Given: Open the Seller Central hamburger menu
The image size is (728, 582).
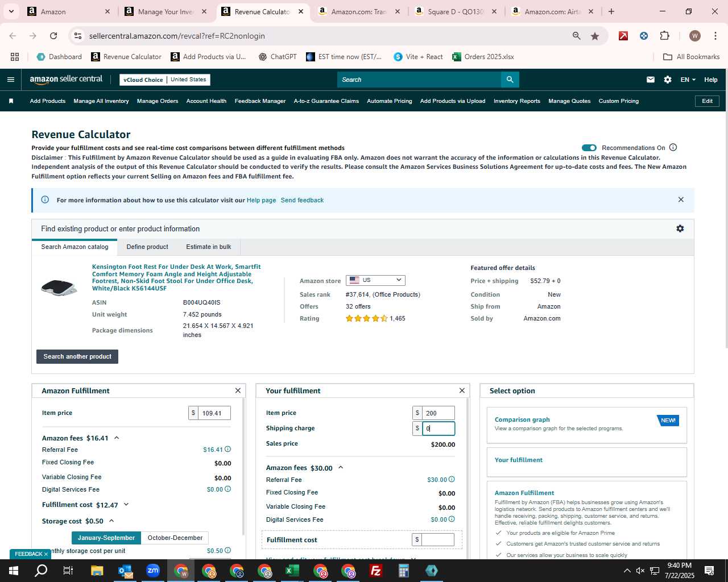Looking at the screenshot, I should click(10, 80).
